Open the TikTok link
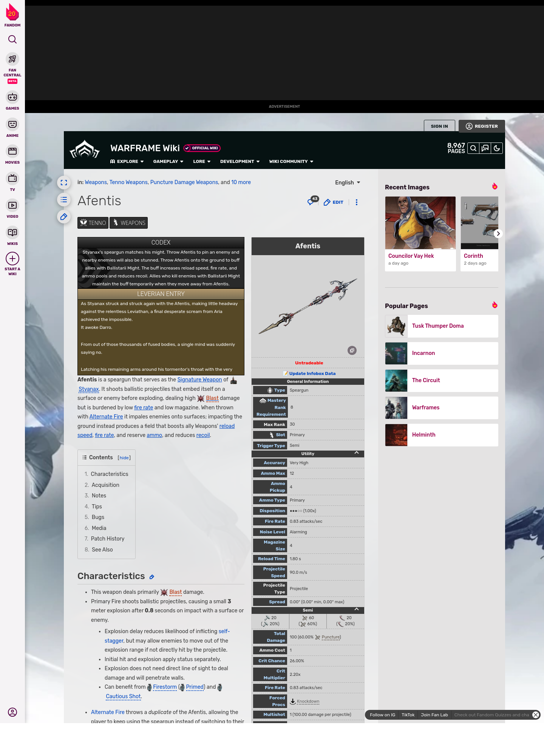This screenshot has height=756, width=544. click(408, 715)
